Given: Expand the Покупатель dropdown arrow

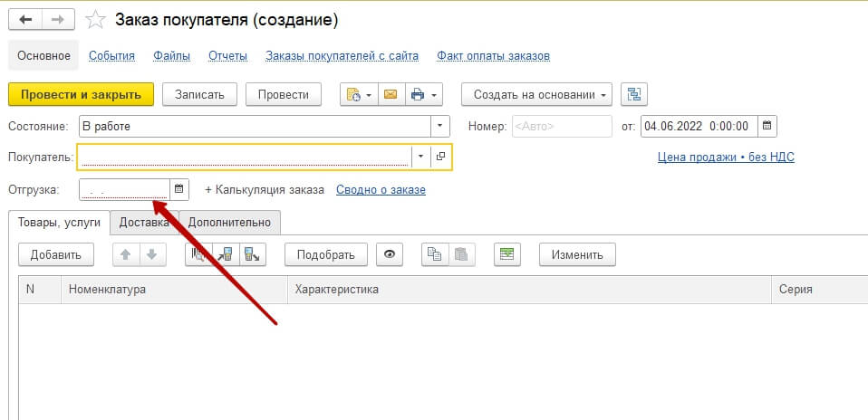Looking at the screenshot, I should 421,157.
